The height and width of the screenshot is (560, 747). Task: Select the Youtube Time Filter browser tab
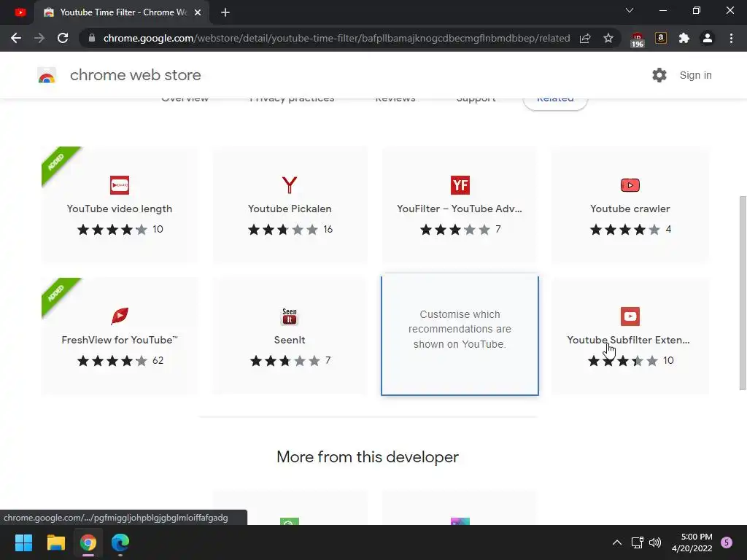click(123, 12)
